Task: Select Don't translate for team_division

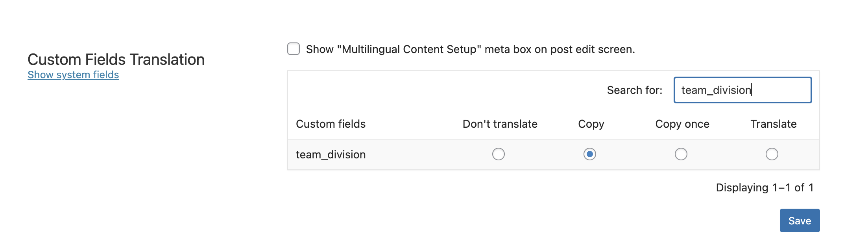Action: [499, 154]
